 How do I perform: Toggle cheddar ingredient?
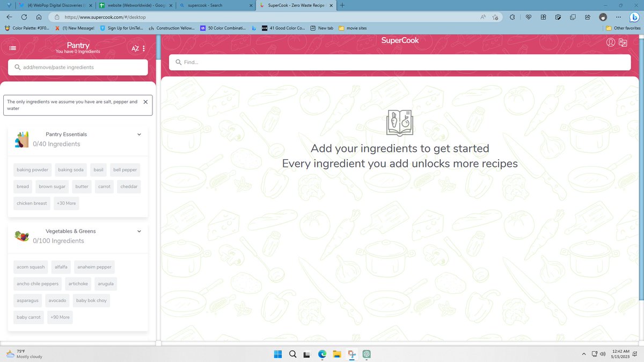(129, 187)
